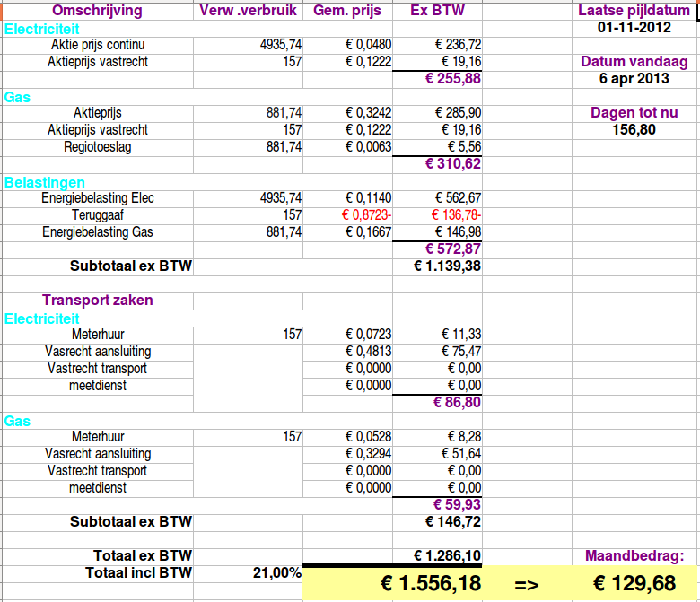Click the '€ 11,33' amount cell
Image resolution: width=700 pixels, height=602 pixels.
point(437,335)
